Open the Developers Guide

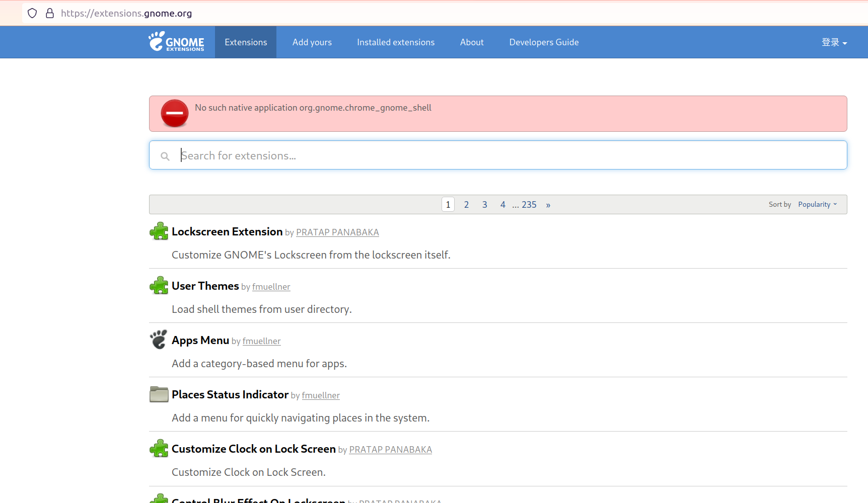point(544,42)
